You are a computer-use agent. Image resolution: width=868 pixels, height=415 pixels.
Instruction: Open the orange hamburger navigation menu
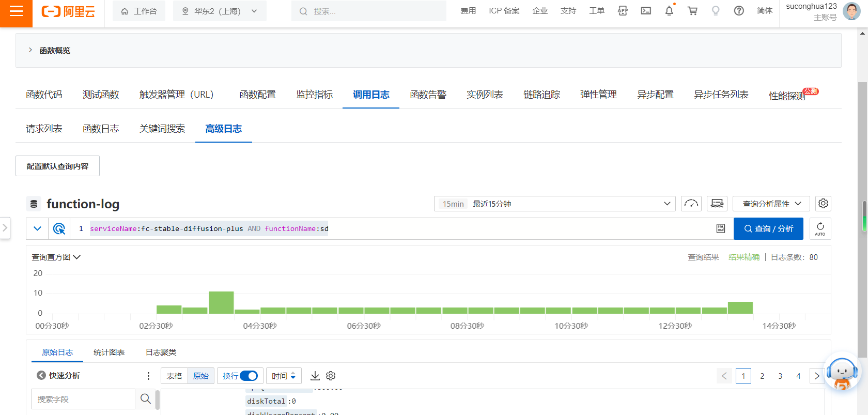16,11
